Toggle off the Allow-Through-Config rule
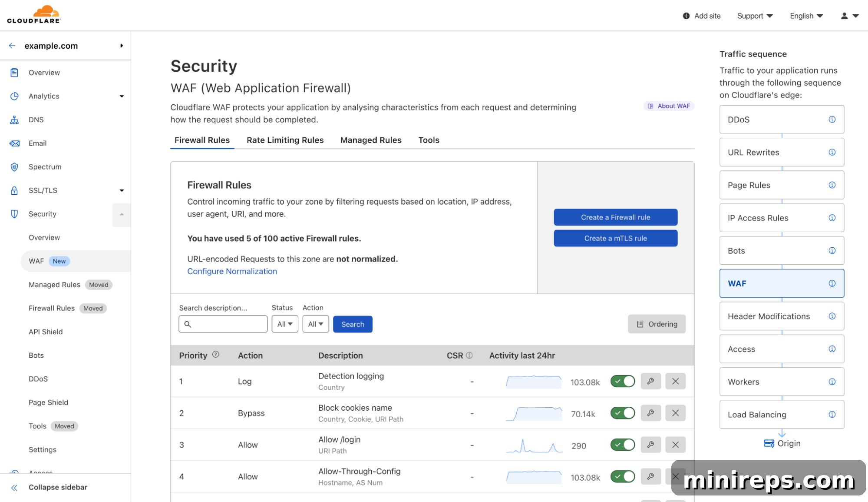The height and width of the screenshot is (502, 868). tap(623, 476)
